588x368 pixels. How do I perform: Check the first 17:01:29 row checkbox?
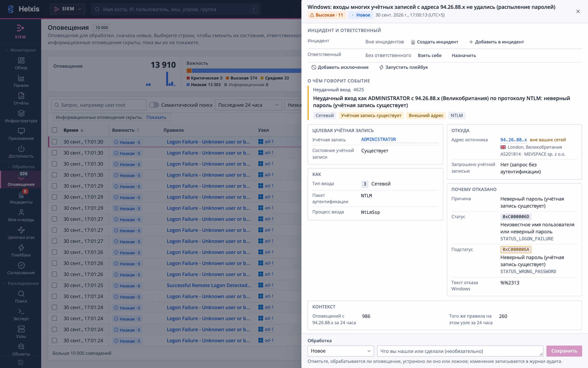(x=54, y=186)
